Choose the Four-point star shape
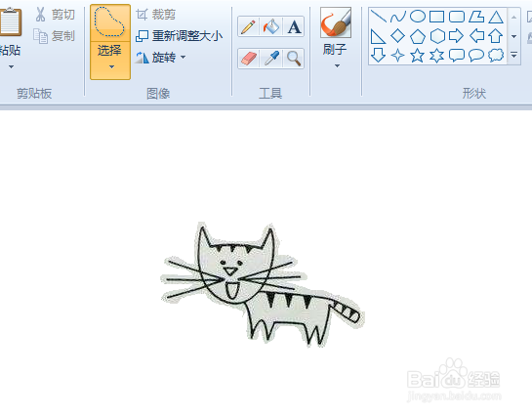This screenshot has height=415, width=532. [397, 56]
